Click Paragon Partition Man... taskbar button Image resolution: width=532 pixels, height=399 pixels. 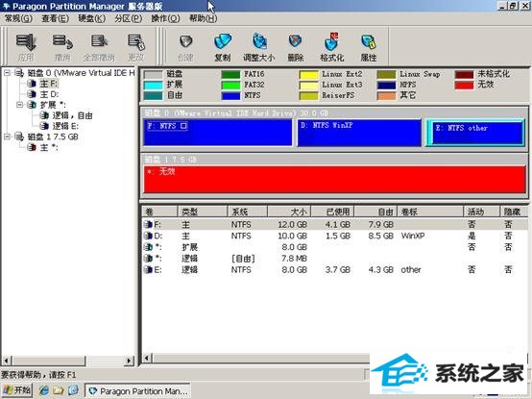click(137, 390)
